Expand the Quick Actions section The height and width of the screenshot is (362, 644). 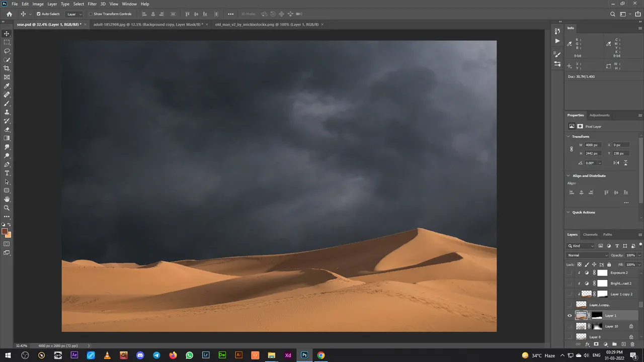click(569, 212)
